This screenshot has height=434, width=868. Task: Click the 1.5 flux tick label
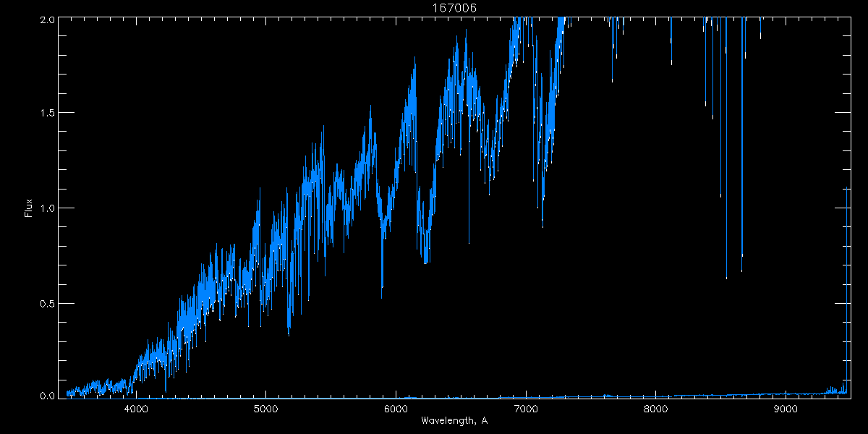[47, 114]
